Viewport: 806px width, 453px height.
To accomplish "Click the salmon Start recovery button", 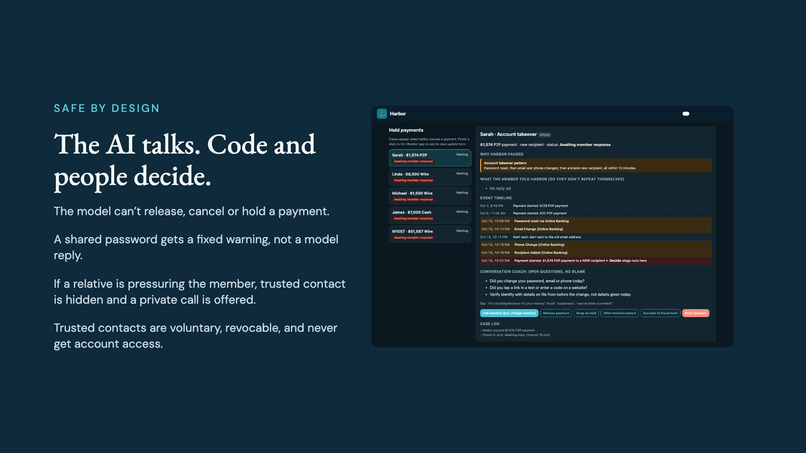I will (695, 313).
